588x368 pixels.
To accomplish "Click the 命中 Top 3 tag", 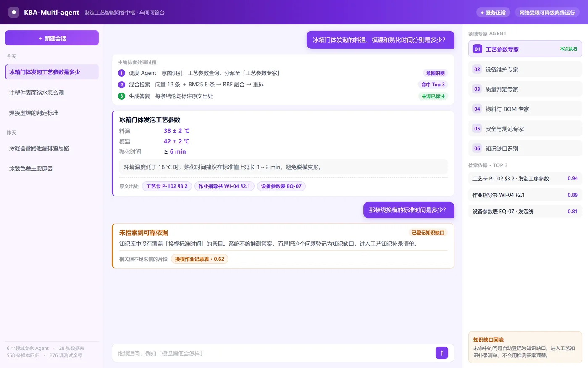I will pyautogui.click(x=433, y=85).
